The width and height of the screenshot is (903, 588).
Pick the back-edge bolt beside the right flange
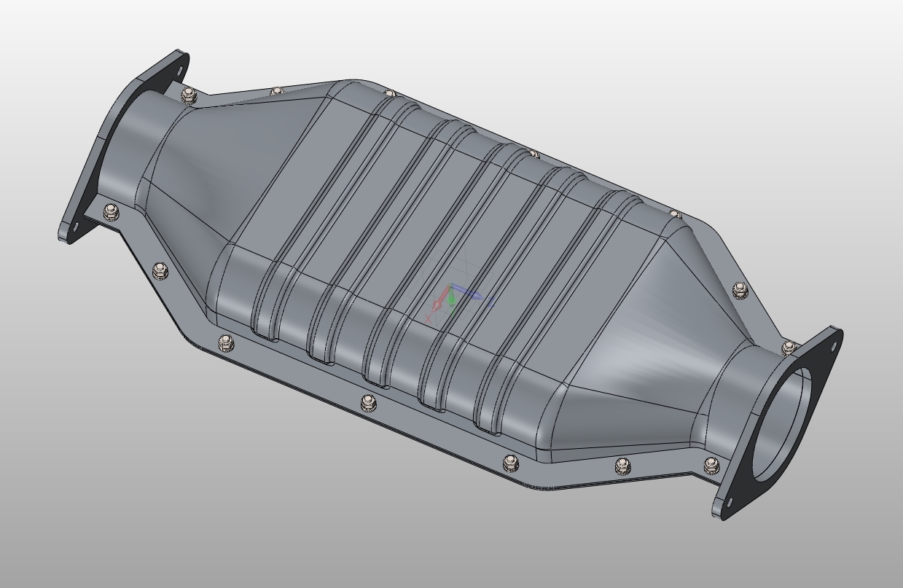click(x=789, y=348)
